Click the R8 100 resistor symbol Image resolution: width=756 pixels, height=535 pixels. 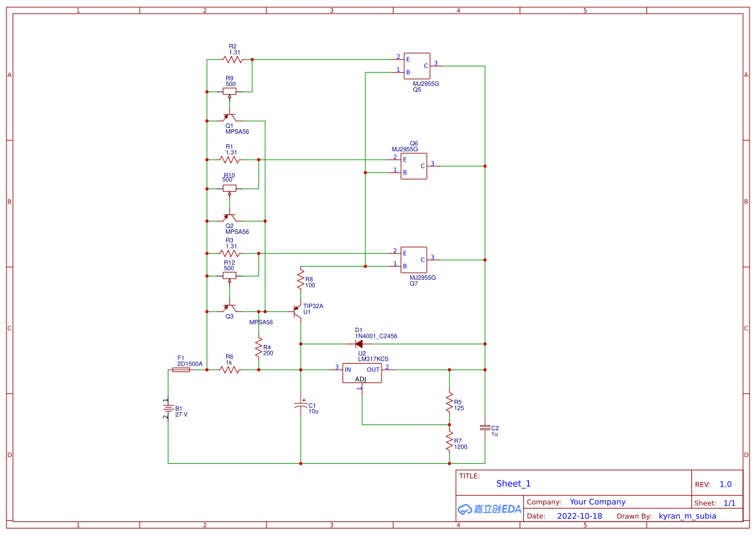[x=301, y=280]
